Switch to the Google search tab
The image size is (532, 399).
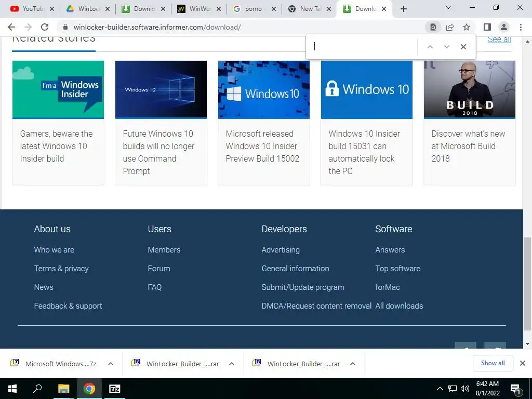pos(251,9)
